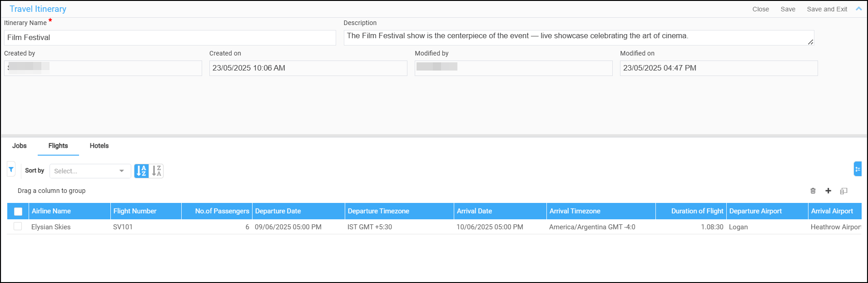The image size is (868, 283).
Task: Click the export icon next to plus
Action: click(843, 191)
